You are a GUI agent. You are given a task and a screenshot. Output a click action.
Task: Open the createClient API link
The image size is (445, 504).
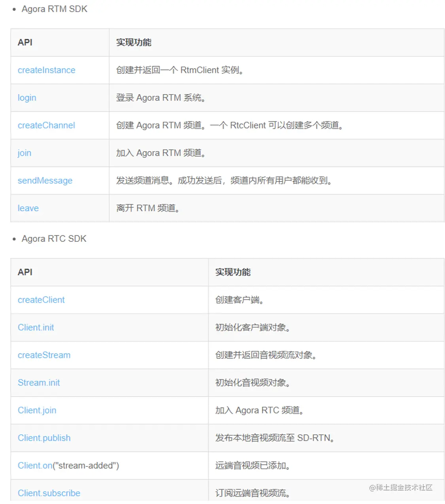point(41,300)
